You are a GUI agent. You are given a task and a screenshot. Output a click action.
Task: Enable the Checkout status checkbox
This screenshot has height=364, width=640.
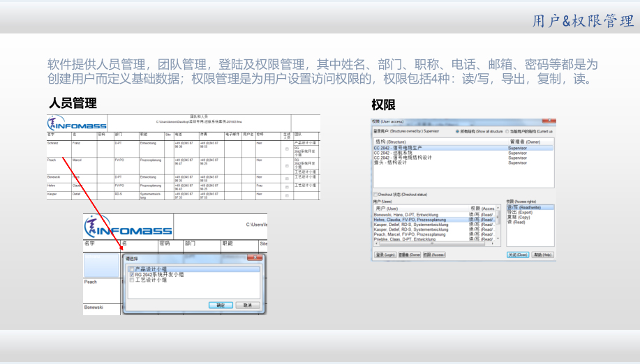376,195
